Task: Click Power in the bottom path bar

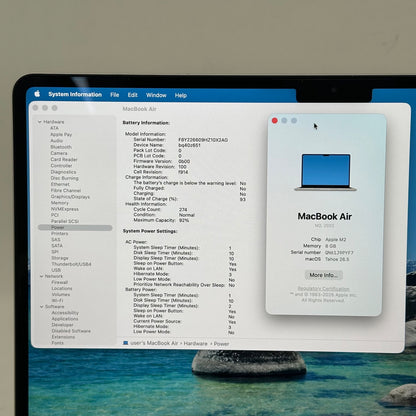Action: [221, 344]
